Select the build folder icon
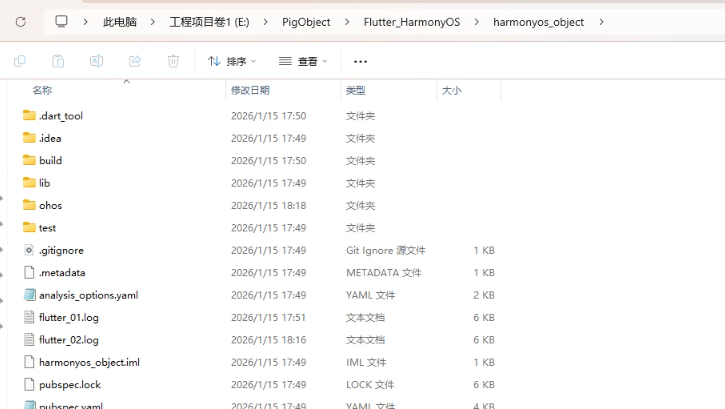Viewport: 725px width, 409px height. point(29,160)
